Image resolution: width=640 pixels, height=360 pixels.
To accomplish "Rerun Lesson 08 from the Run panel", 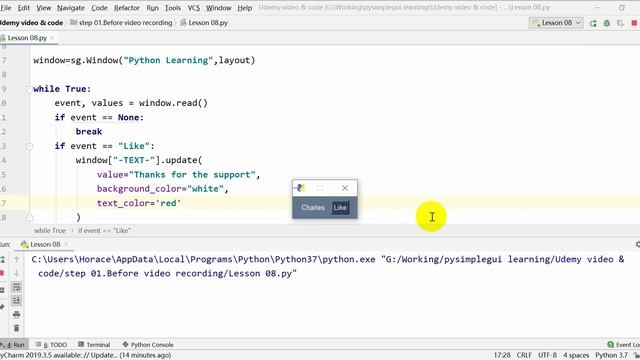I will [x=2, y=259].
